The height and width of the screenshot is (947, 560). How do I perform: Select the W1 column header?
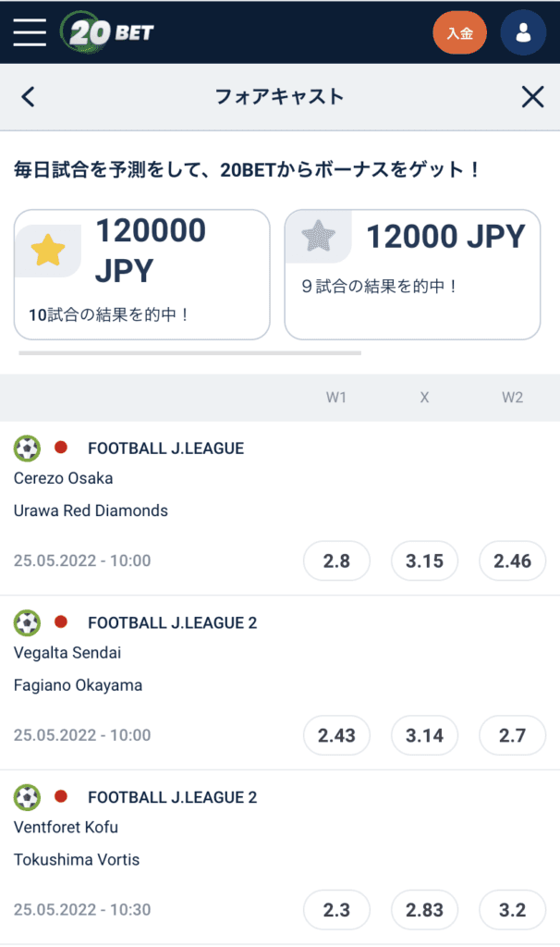pyautogui.click(x=336, y=398)
